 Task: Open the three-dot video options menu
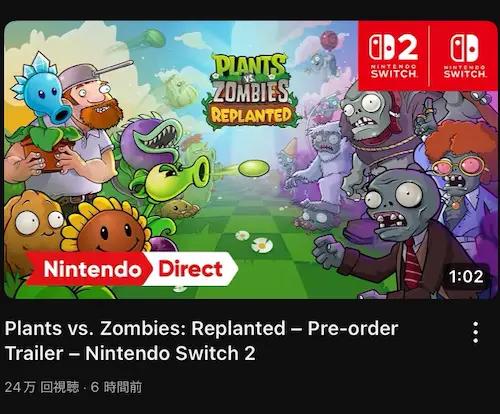tap(476, 332)
